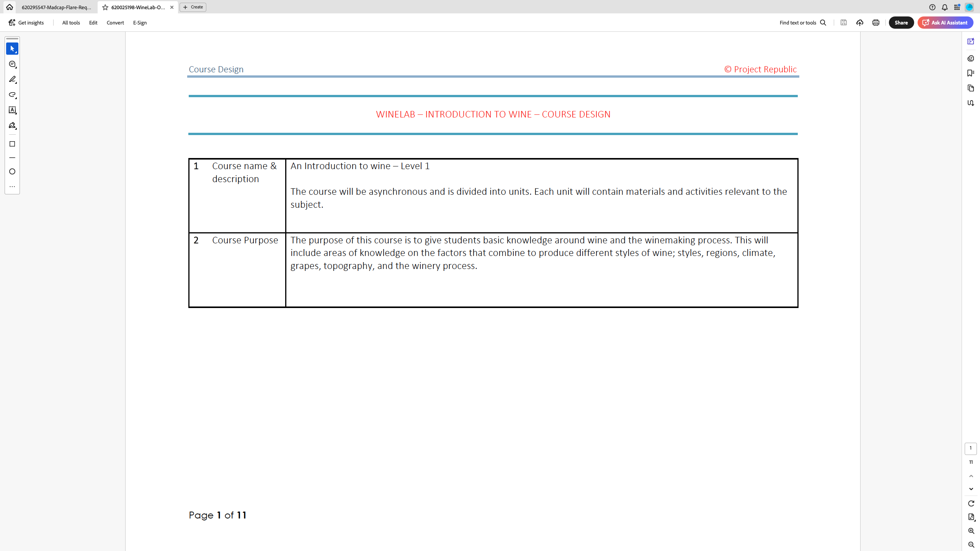Expand more tools via ellipsis

coord(12,187)
